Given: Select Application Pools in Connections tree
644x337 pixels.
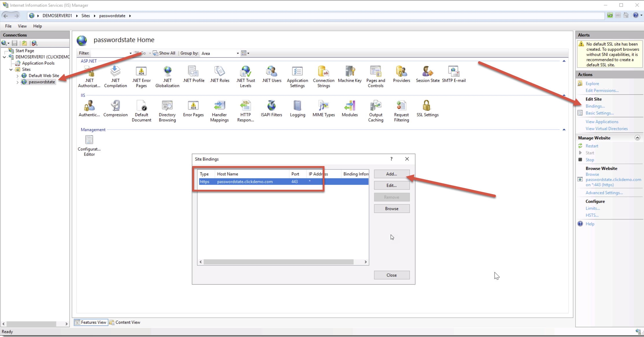Looking at the screenshot, I should tap(38, 63).
